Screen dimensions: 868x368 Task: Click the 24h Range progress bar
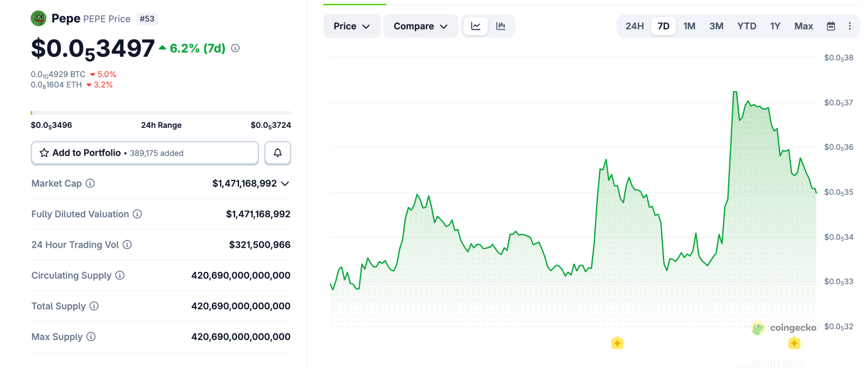[161, 113]
